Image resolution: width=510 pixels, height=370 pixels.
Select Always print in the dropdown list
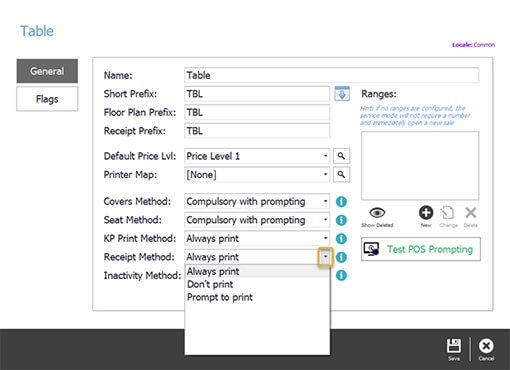(x=257, y=271)
